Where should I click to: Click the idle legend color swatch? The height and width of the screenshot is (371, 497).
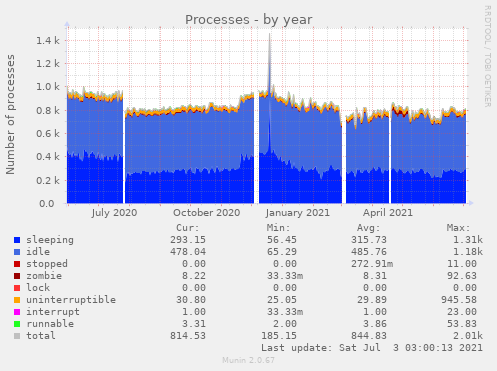[x=17, y=252]
